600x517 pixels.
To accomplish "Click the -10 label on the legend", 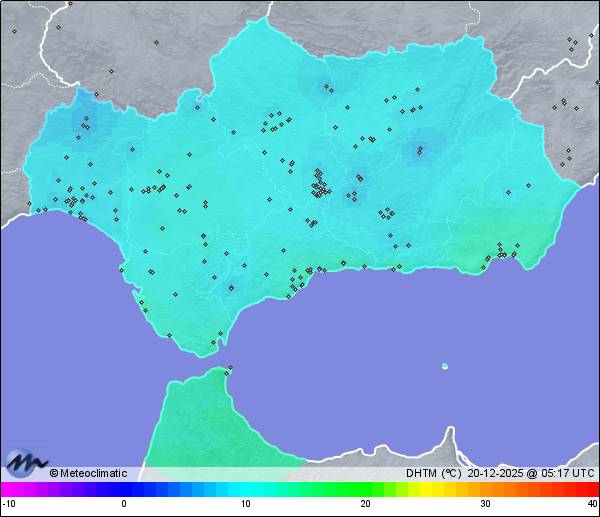I will pos(8,504).
